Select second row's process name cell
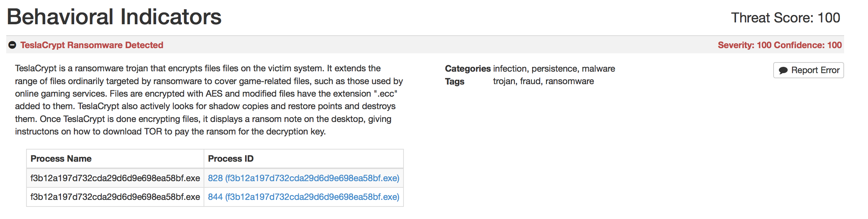The image size is (868, 219). 115,197
